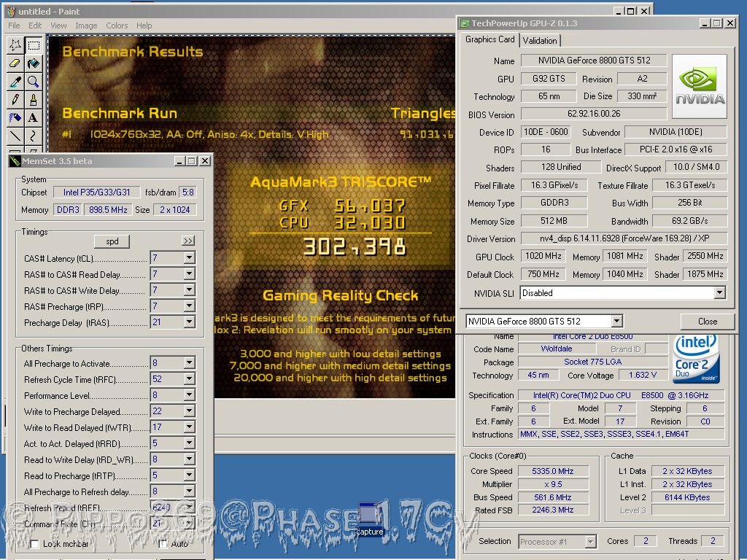747x560 pixels.
Task: Select the Curve tool in Paint
Action: point(34,136)
